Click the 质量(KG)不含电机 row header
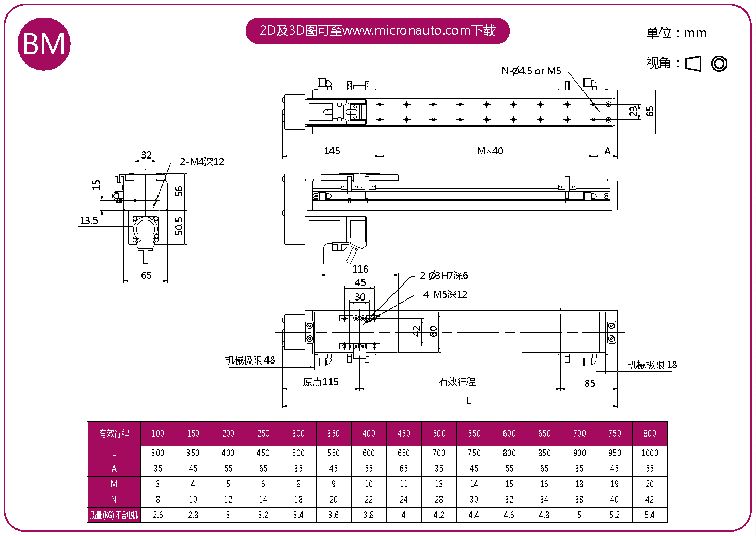The image size is (756, 536). click(114, 515)
